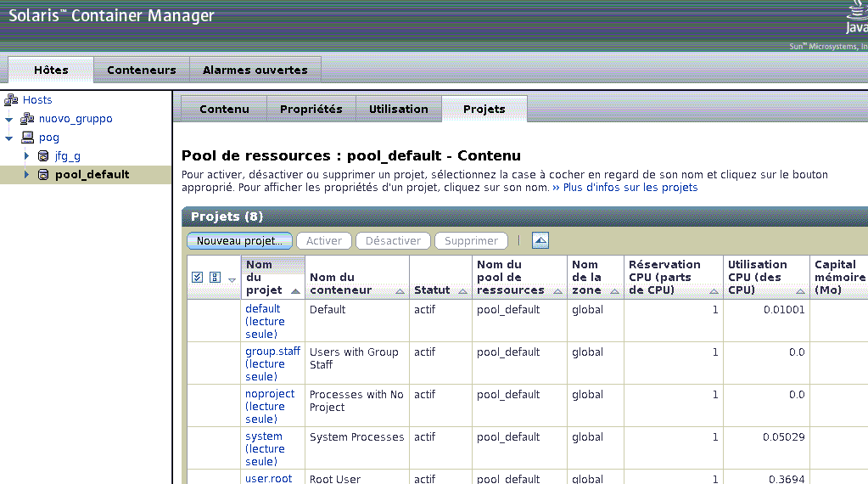Click the pool_default pool icon
The width and height of the screenshot is (868, 484).
[x=43, y=174]
